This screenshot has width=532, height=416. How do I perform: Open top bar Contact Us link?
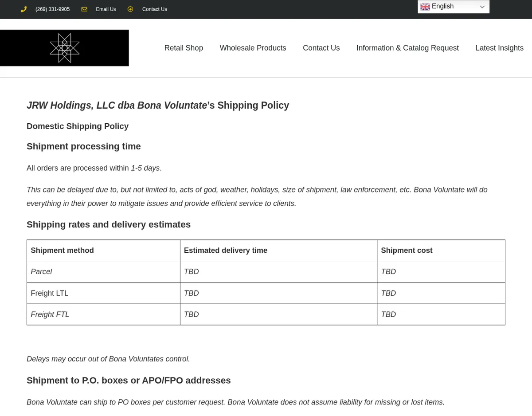point(155,9)
